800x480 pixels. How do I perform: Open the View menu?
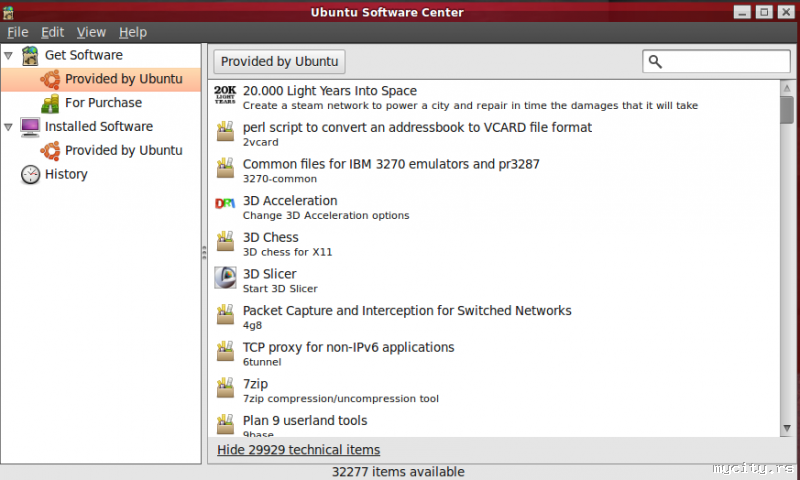[91, 32]
